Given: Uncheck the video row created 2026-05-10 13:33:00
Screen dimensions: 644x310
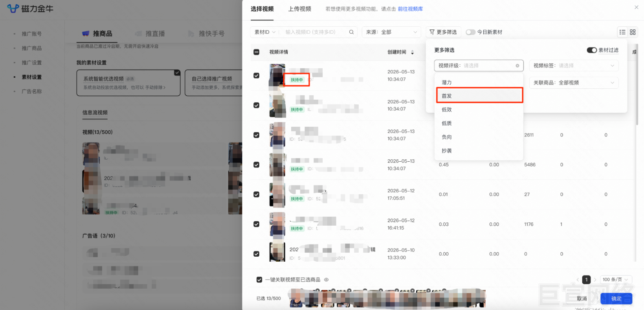Looking at the screenshot, I should tap(257, 254).
